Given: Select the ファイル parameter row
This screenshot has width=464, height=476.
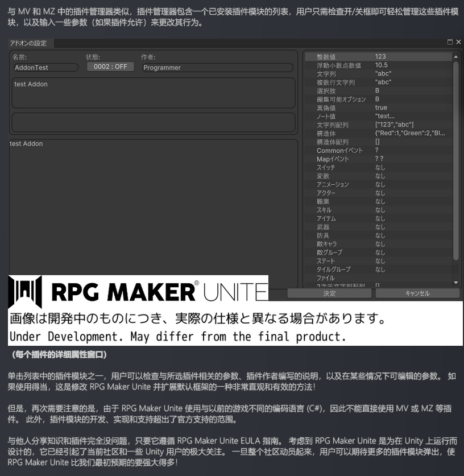Looking at the screenshot, I should (379, 278).
